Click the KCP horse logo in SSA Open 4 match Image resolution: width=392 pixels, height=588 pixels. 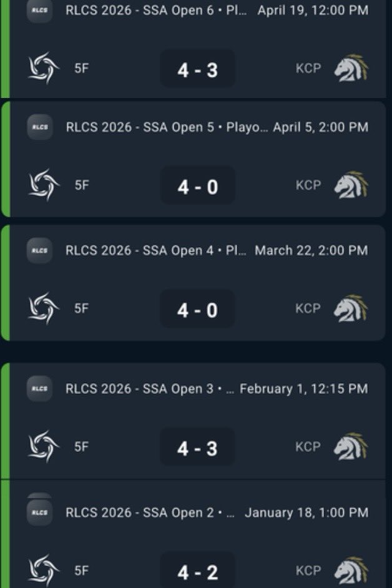click(x=351, y=308)
